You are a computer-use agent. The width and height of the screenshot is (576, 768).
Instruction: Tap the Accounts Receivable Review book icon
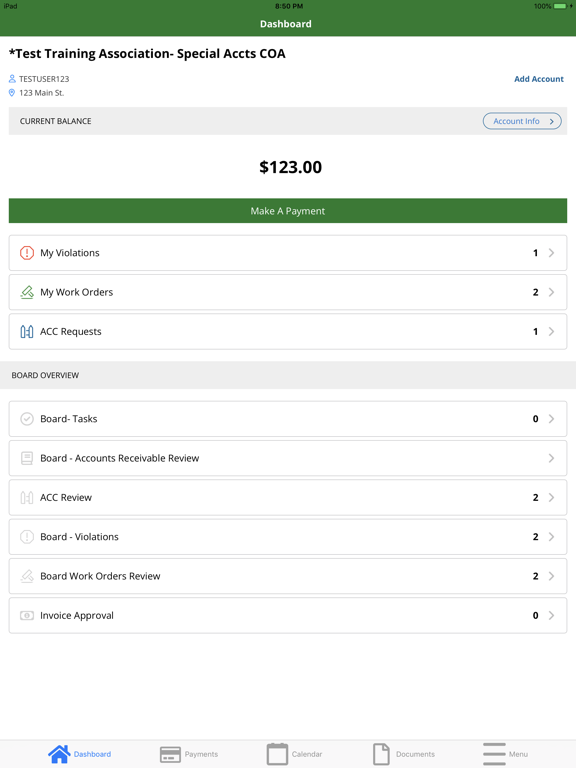(27, 458)
